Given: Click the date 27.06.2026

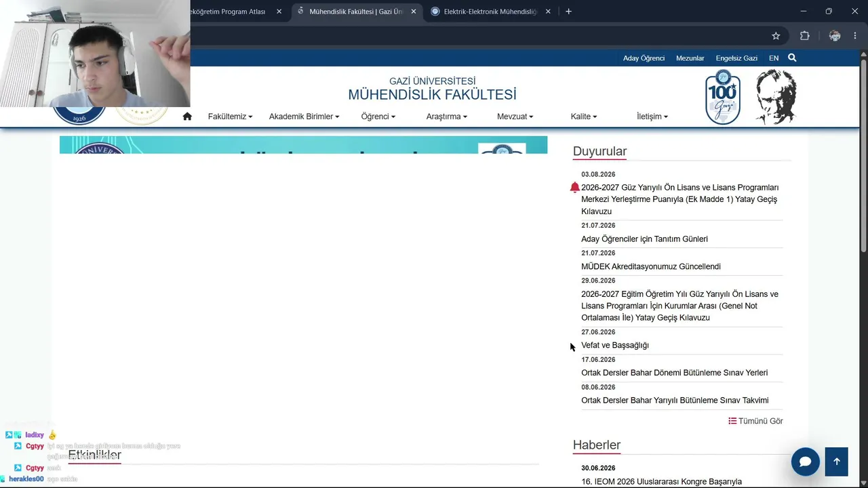Looking at the screenshot, I should [598, 332].
